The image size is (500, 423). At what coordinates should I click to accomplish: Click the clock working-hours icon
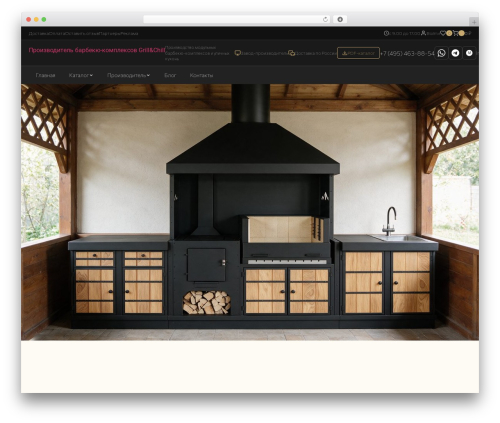click(x=386, y=33)
